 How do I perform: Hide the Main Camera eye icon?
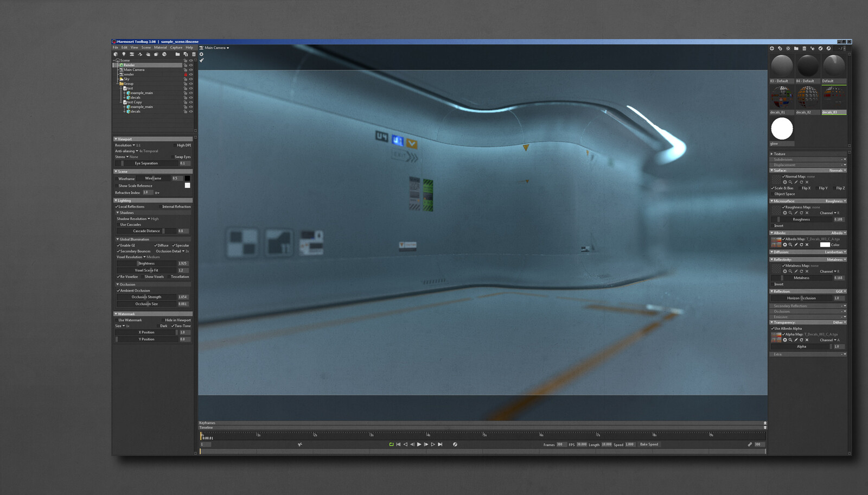(190, 69)
